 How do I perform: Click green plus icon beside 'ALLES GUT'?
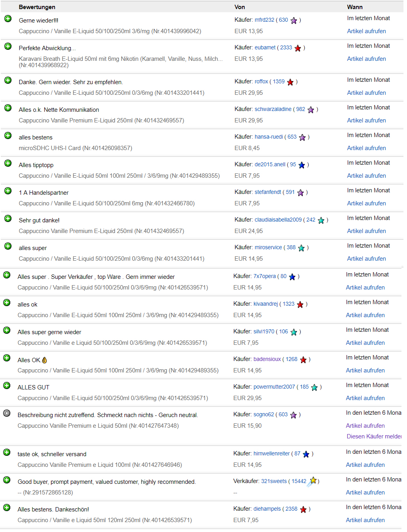click(7, 385)
